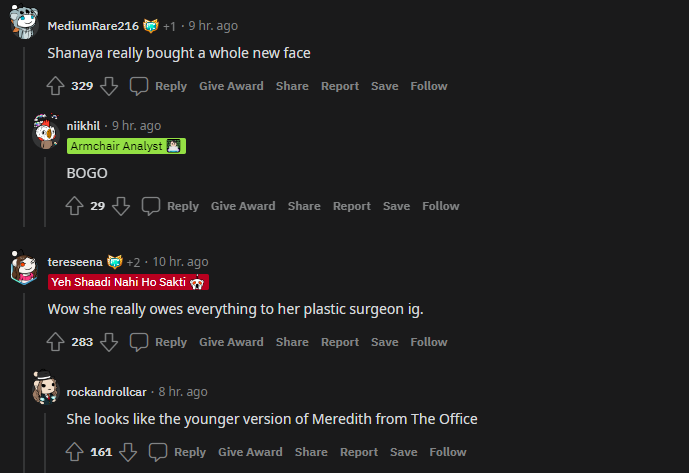This screenshot has width=689, height=473.
Task: Reply to MediumRare216's comment
Action: tap(159, 86)
